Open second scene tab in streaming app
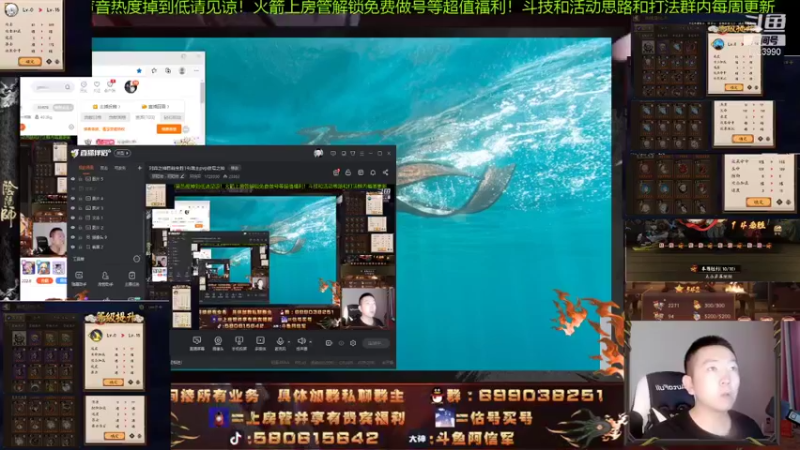This screenshot has width=800, height=450. (x=104, y=168)
